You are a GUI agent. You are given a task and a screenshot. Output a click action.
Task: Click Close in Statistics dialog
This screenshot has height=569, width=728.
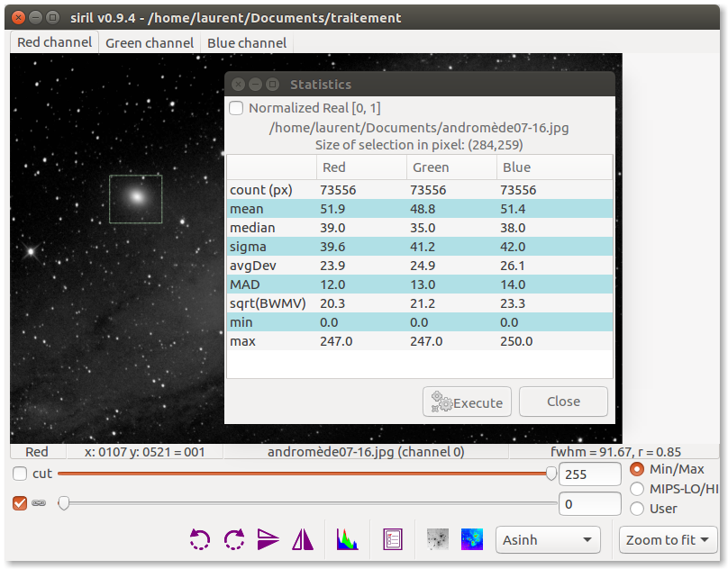tap(563, 402)
